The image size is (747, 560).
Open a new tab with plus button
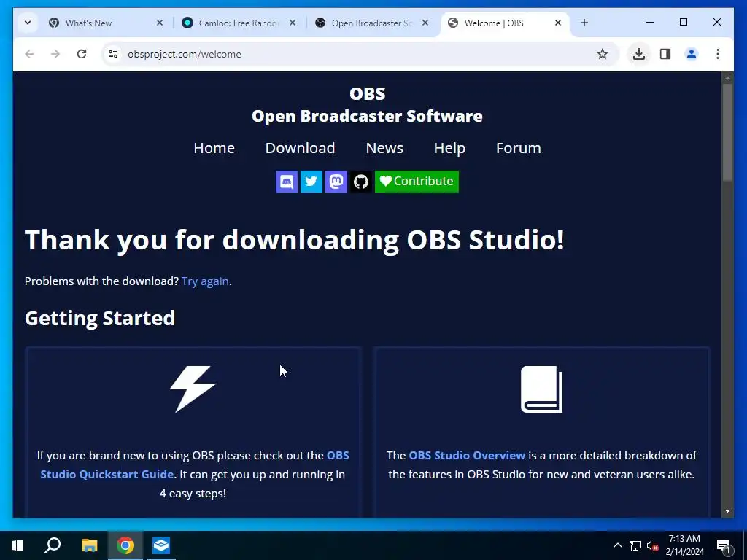(x=584, y=23)
